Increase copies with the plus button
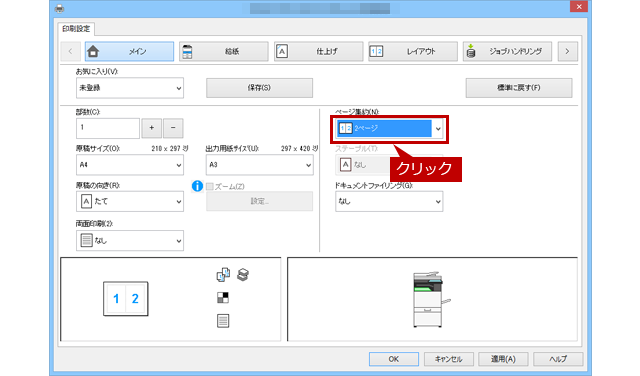Screen dimensions: 640x376 tap(151, 128)
